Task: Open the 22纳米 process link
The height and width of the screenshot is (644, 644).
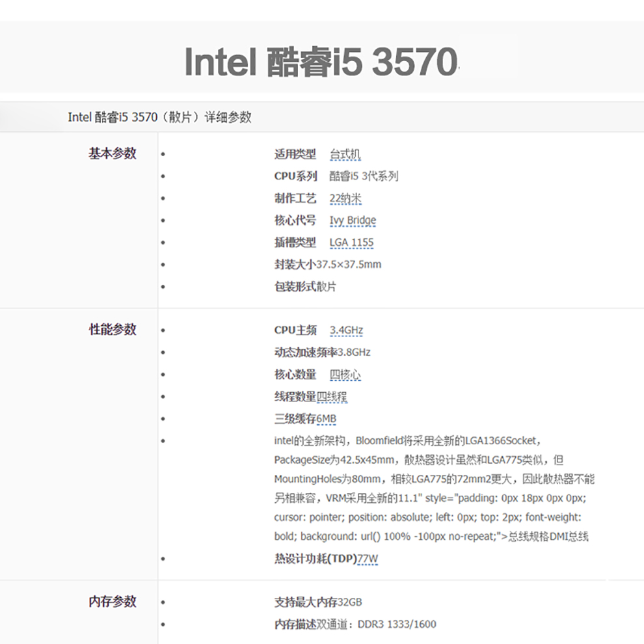Action: point(345,198)
